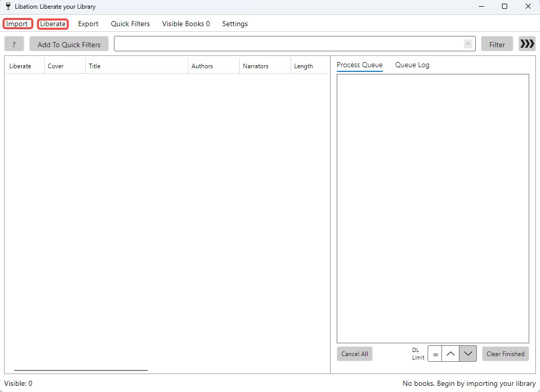Click the Filter button
This screenshot has width=540, height=392.
(497, 44)
